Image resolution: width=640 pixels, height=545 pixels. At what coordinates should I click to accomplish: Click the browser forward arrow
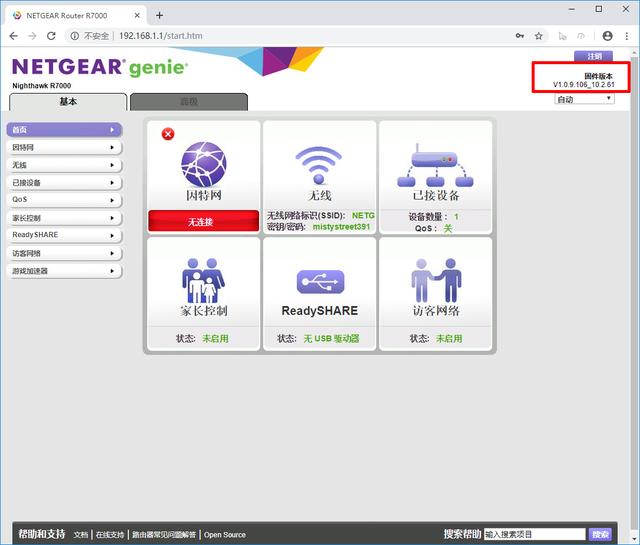click(32, 36)
